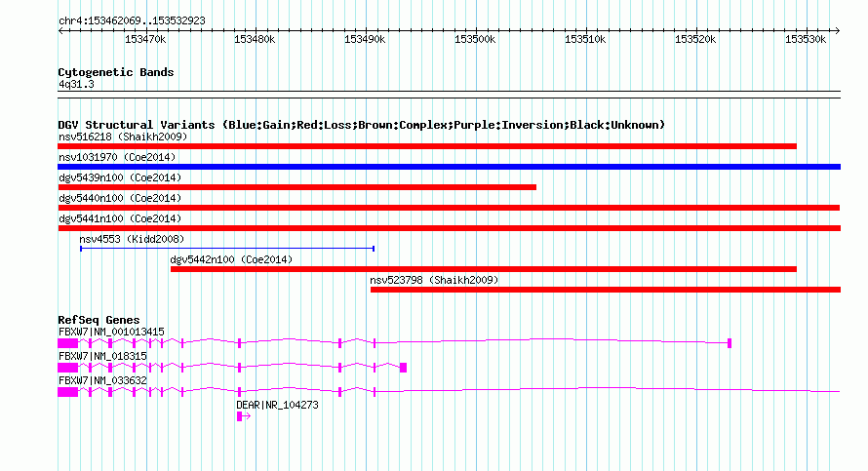The height and width of the screenshot is (471, 868).
Task: Click the 153510k ruler label
Action: point(585,39)
